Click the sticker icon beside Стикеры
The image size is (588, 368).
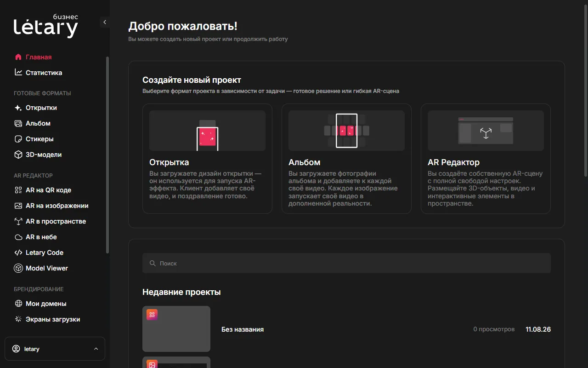tap(18, 139)
